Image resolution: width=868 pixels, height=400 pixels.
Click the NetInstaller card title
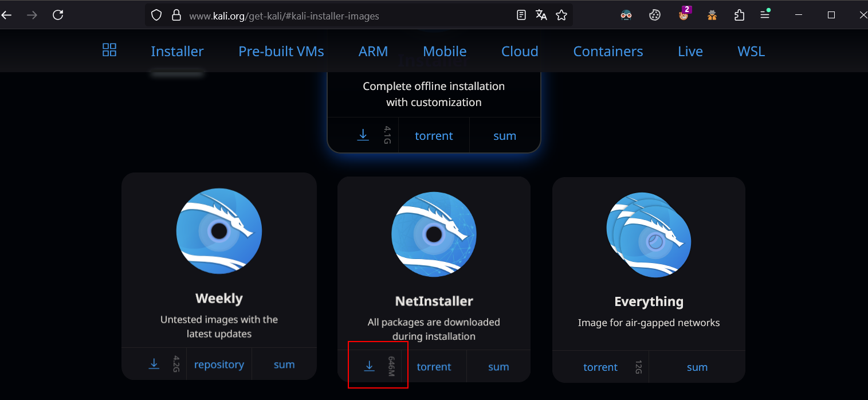[x=434, y=301]
